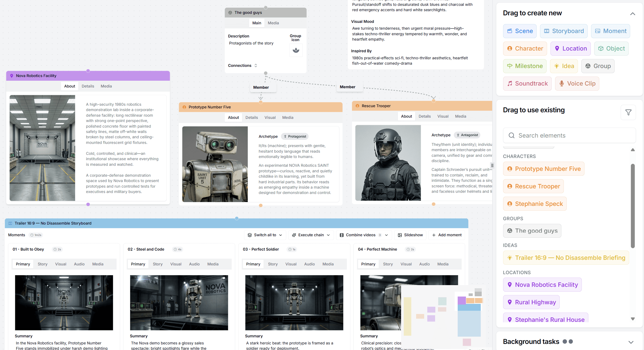Select the Location element chip
The height and width of the screenshot is (350, 644).
pos(570,49)
